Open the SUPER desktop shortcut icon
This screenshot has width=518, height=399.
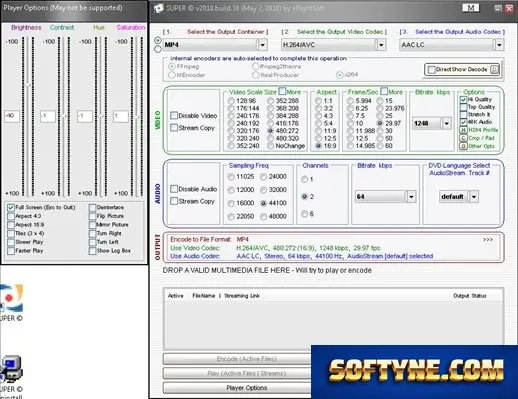click(11, 298)
